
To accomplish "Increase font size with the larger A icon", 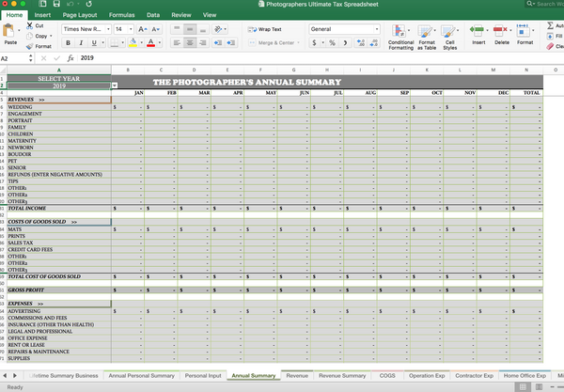I will [x=143, y=29].
